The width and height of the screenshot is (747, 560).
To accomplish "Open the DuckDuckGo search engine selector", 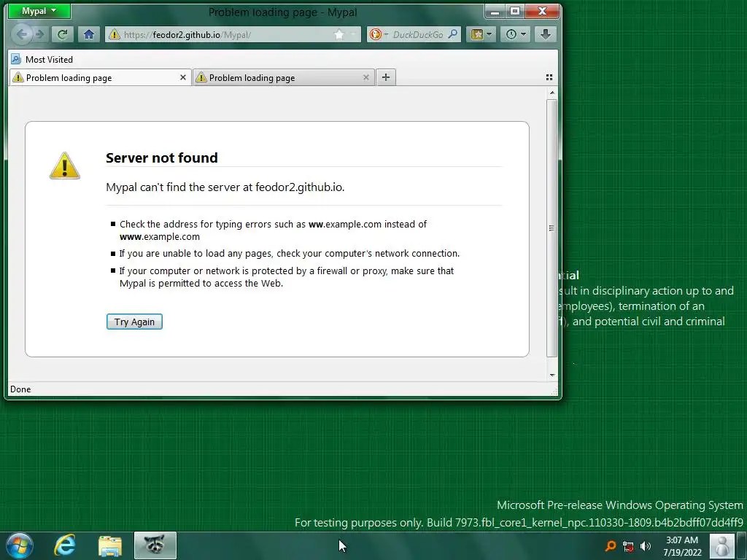I will [x=379, y=34].
